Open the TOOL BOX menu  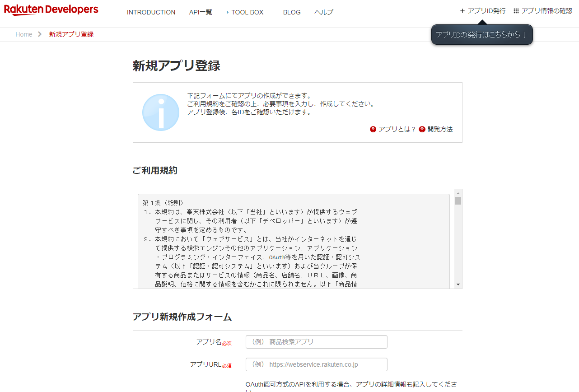pos(247,12)
